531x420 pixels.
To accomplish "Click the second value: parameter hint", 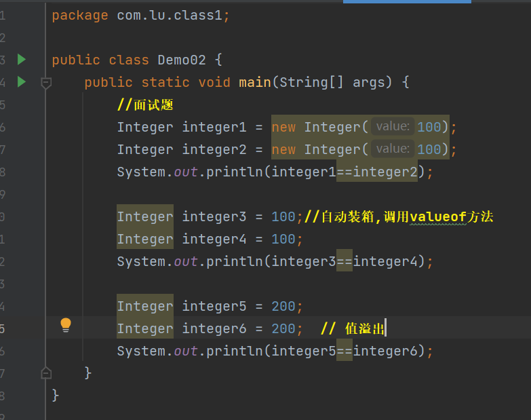I will coord(393,149).
